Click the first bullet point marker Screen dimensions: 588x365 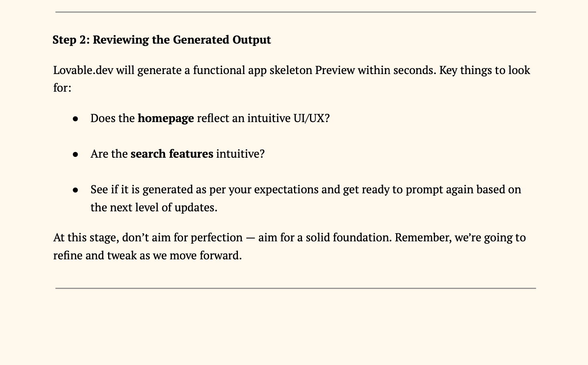tap(75, 119)
